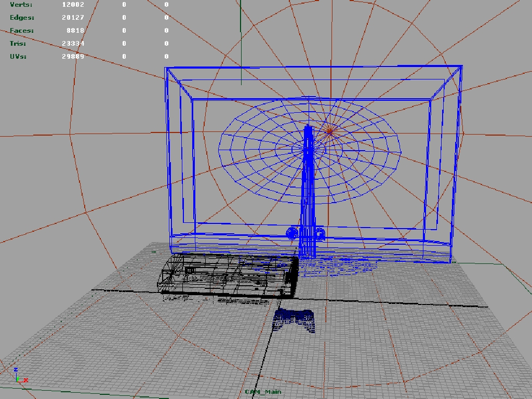Click the CAM_Main camera name label
This screenshot has width=532, height=399.
(x=263, y=392)
